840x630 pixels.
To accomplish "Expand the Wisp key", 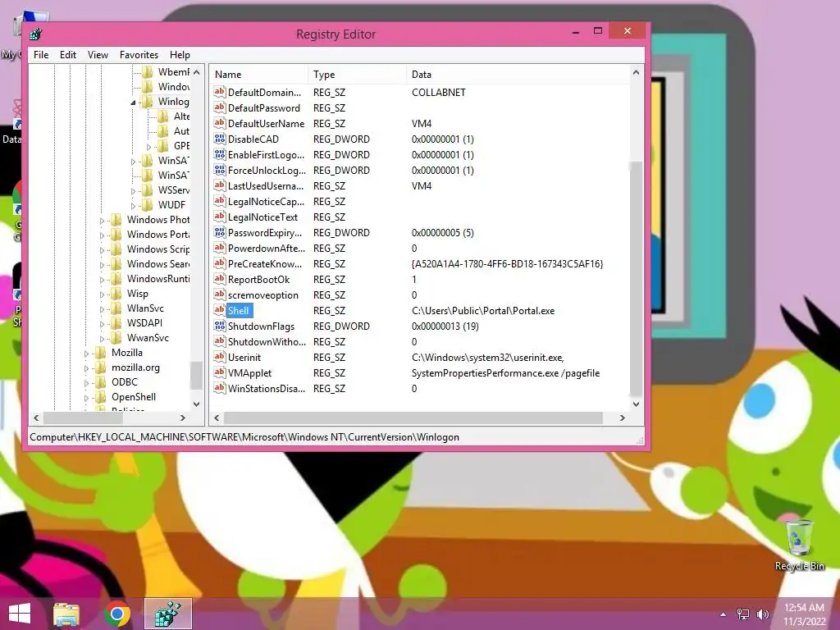I will [x=102, y=294].
